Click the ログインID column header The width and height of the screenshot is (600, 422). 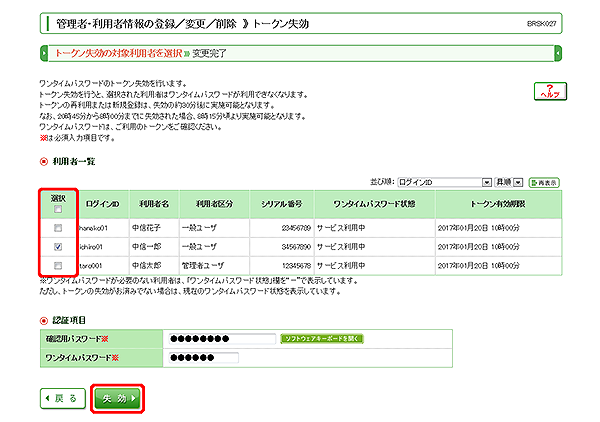101,204
